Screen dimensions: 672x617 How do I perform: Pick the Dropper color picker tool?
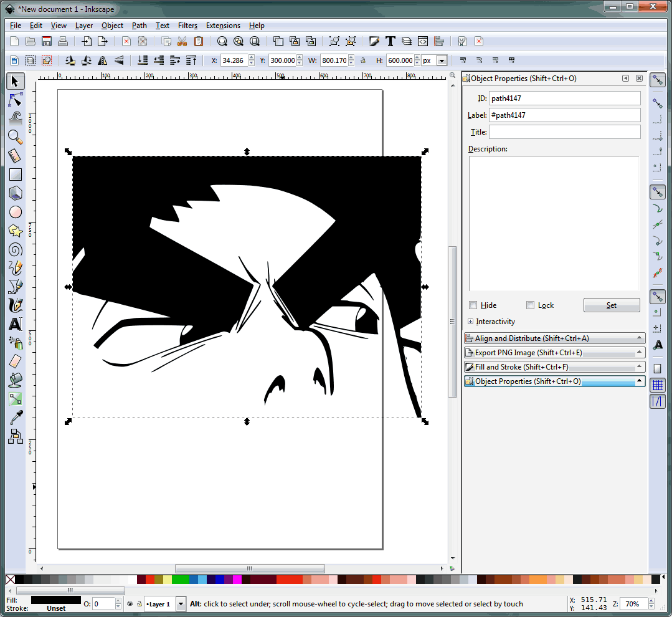pos(16,418)
